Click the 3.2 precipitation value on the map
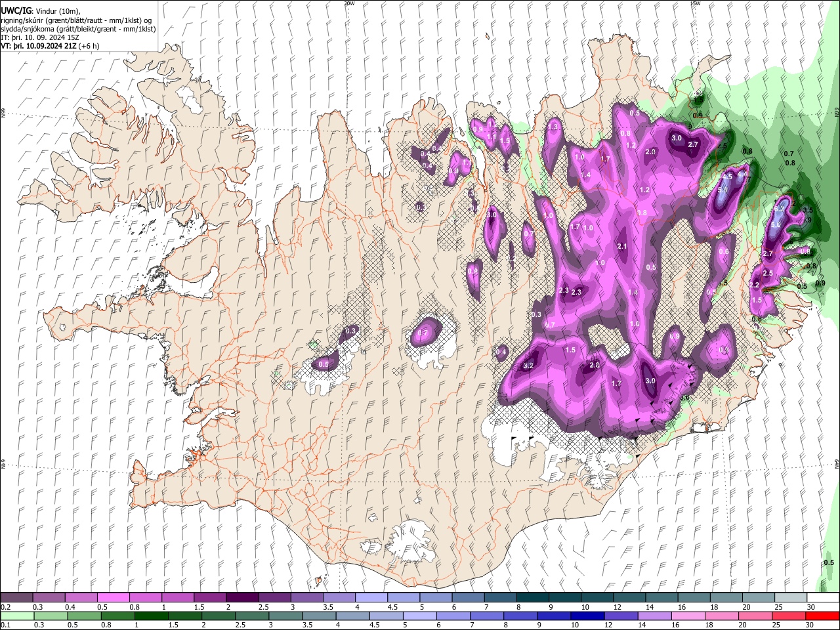Image resolution: width=840 pixels, height=630 pixels. coord(529,366)
